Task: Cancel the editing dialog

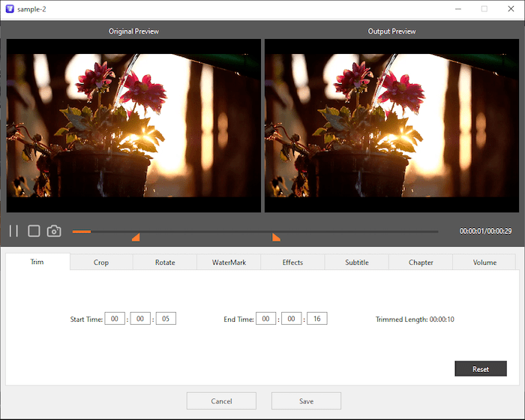Action: (221, 401)
